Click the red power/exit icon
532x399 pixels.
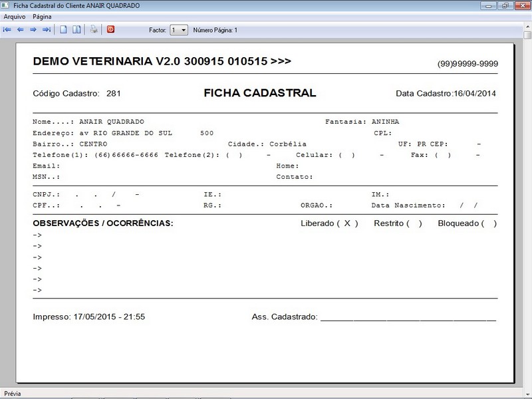[110, 29]
